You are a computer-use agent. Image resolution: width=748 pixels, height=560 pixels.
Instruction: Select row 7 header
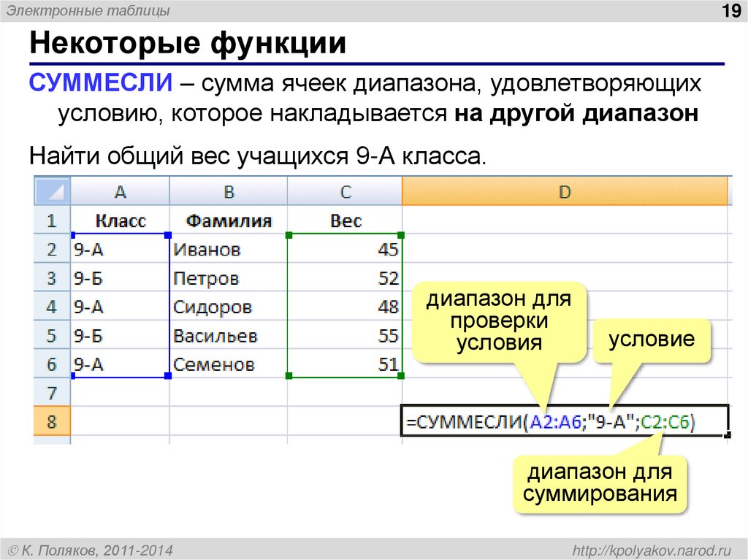point(52,392)
